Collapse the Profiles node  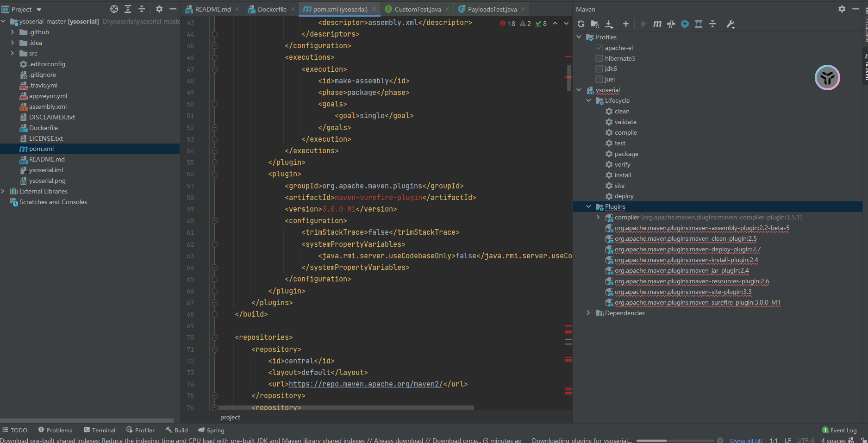tap(579, 37)
